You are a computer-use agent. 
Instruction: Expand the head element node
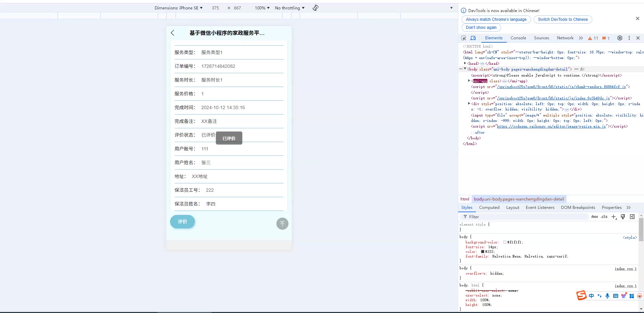pos(465,63)
